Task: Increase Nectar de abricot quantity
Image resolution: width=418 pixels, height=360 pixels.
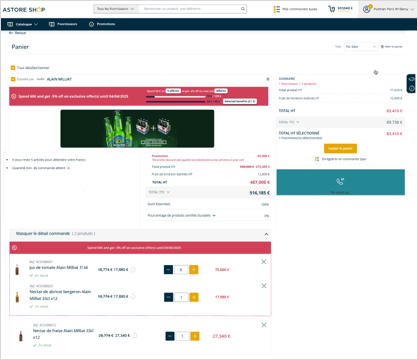Action: tap(194, 297)
